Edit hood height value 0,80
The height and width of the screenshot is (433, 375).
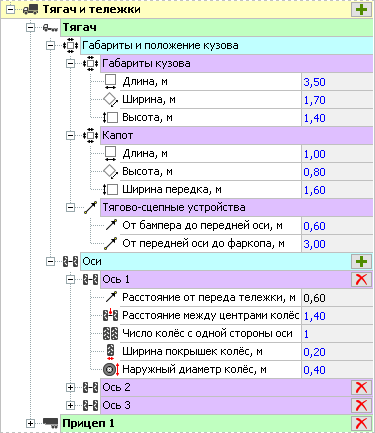tap(337, 172)
